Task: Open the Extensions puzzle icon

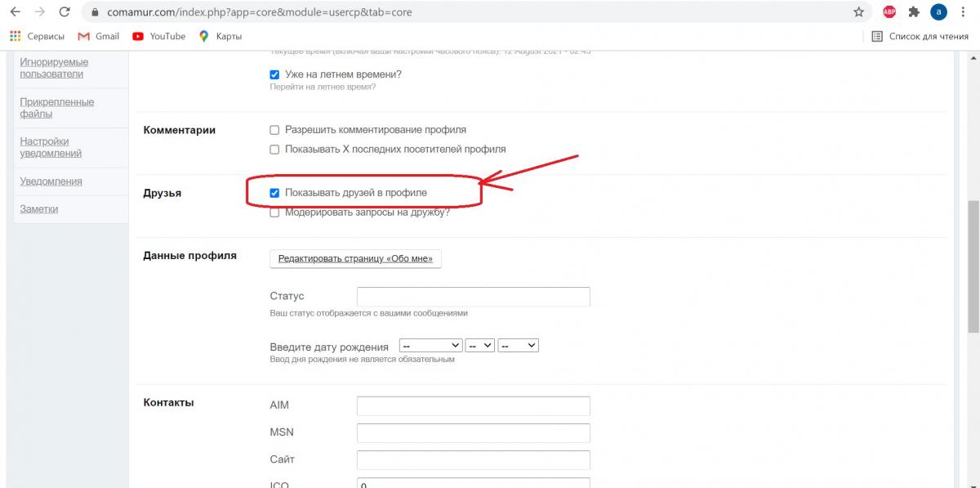Action: [x=914, y=12]
